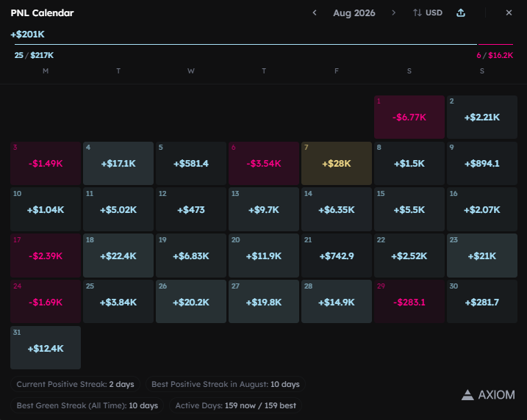Screen dimensions: 527x420
Task: Open day 24 cell showing -$1.69K
Action: coord(46,302)
